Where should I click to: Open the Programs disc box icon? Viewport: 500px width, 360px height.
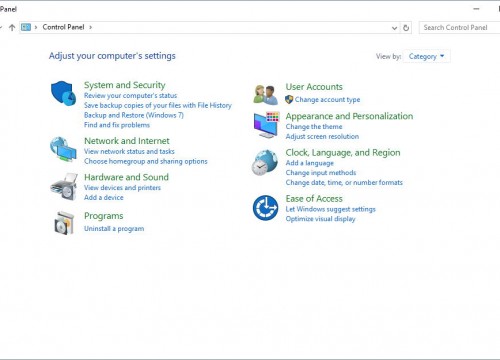click(x=64, y=223)
